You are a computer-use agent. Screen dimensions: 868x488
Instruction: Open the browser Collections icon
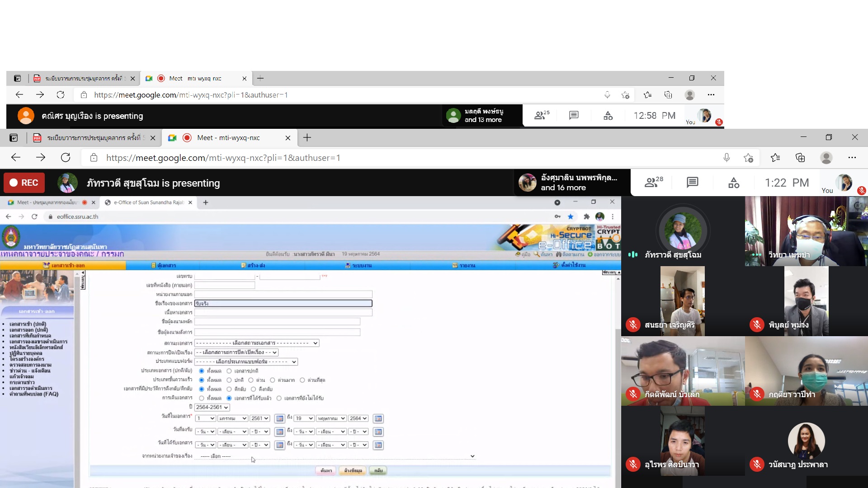[x=800, y=158]
